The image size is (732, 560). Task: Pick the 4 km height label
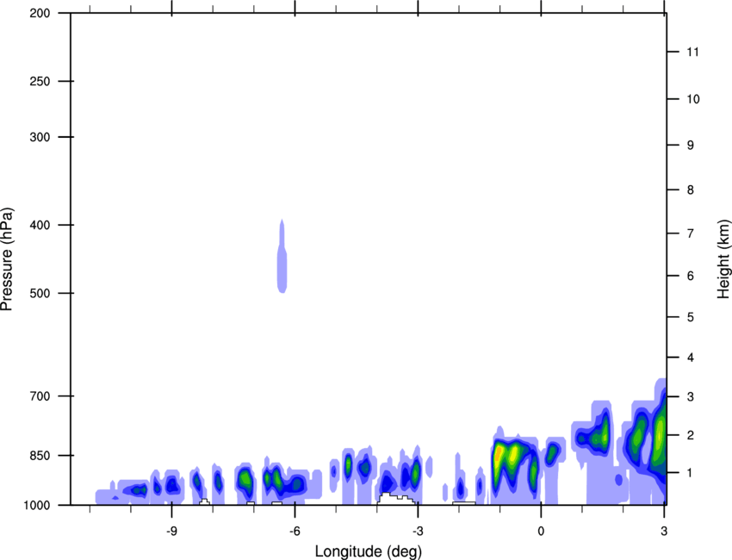click(x=691, y=358)
